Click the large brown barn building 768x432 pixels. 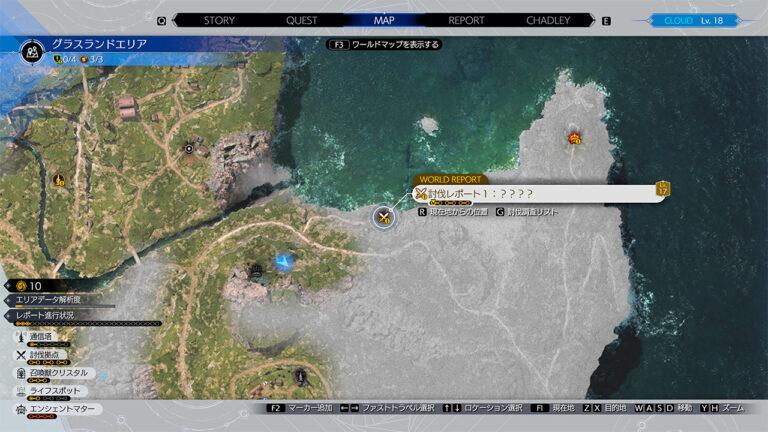127,108
